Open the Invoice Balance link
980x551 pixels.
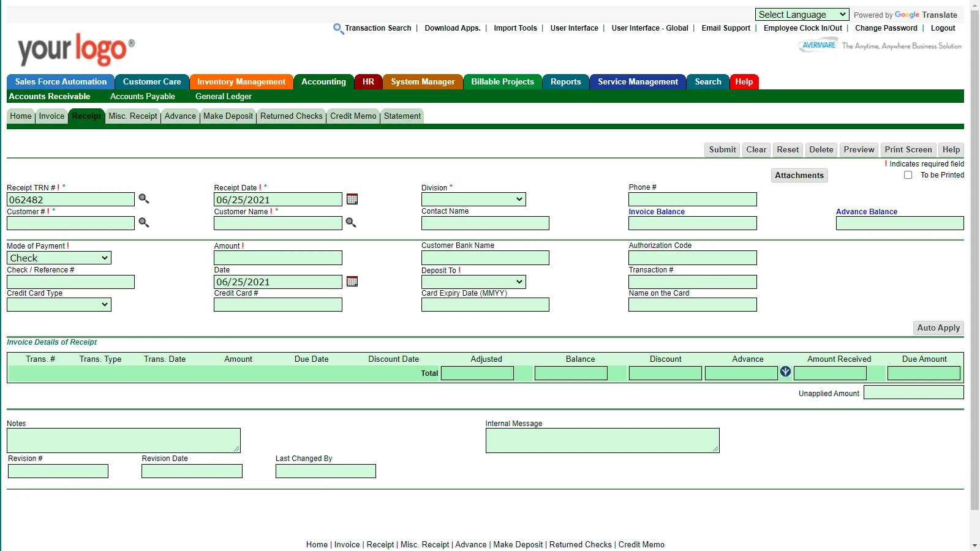point(656,212)
